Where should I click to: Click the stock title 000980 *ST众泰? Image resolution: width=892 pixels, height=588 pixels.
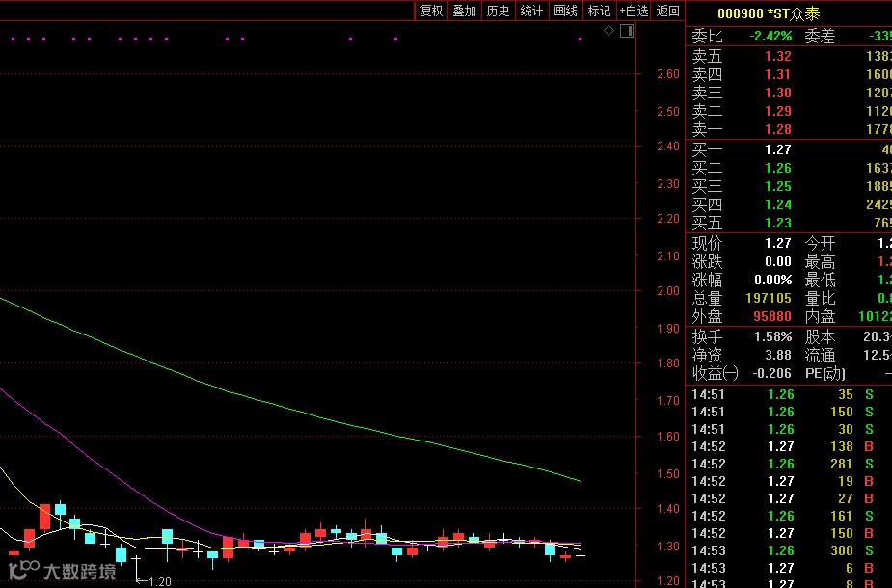(769, 13)
